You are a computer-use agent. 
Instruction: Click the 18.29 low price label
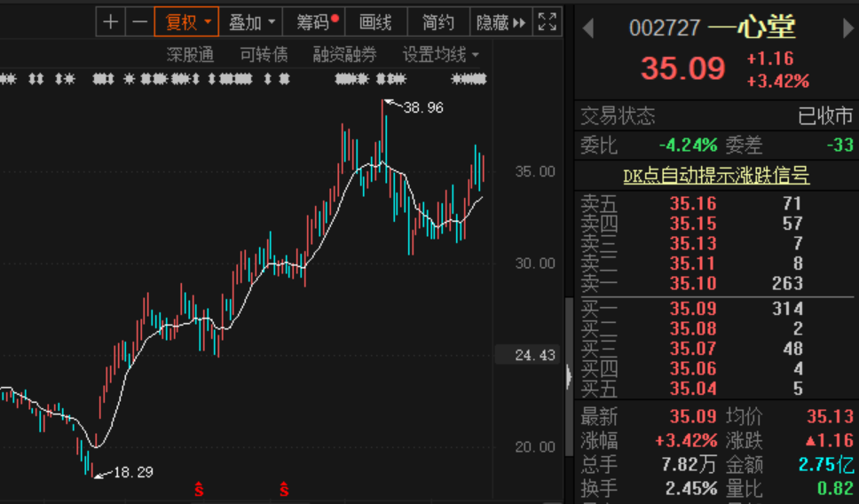click(x=133, y=472)
